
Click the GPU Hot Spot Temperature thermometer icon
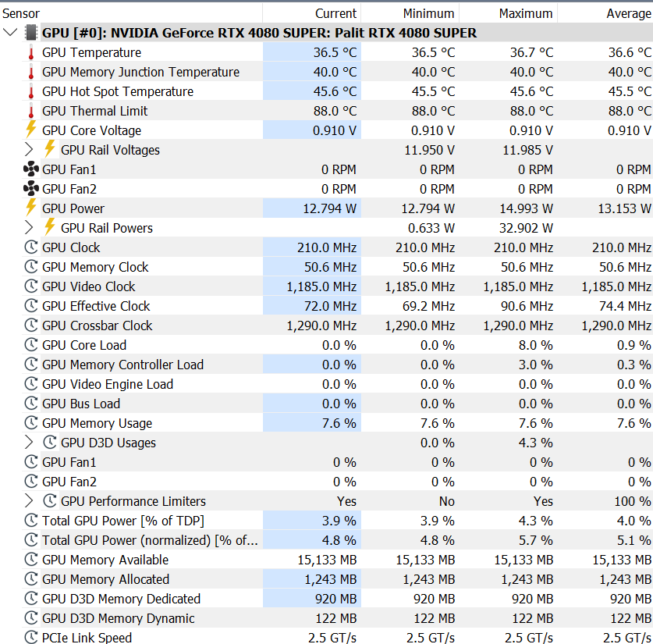(x=31, y=91)
